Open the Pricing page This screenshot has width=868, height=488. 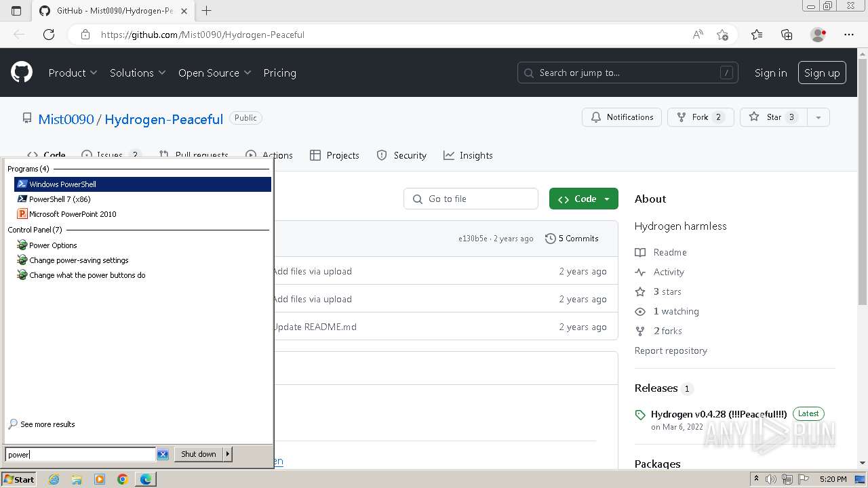279,73
